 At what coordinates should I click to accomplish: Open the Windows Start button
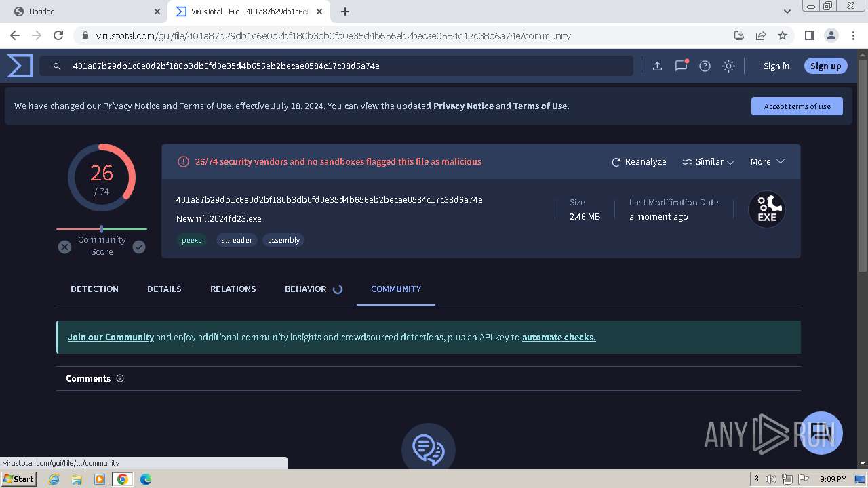tap(19, 479)
